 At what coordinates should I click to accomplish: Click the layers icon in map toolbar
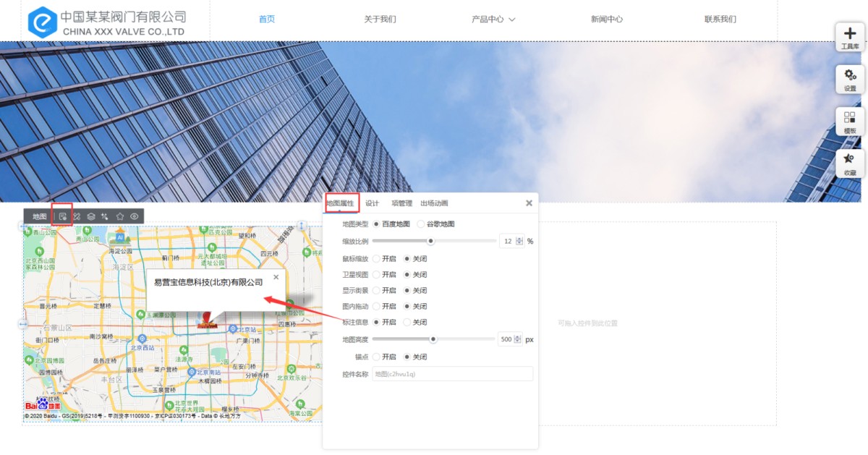[x=91, y=216]
